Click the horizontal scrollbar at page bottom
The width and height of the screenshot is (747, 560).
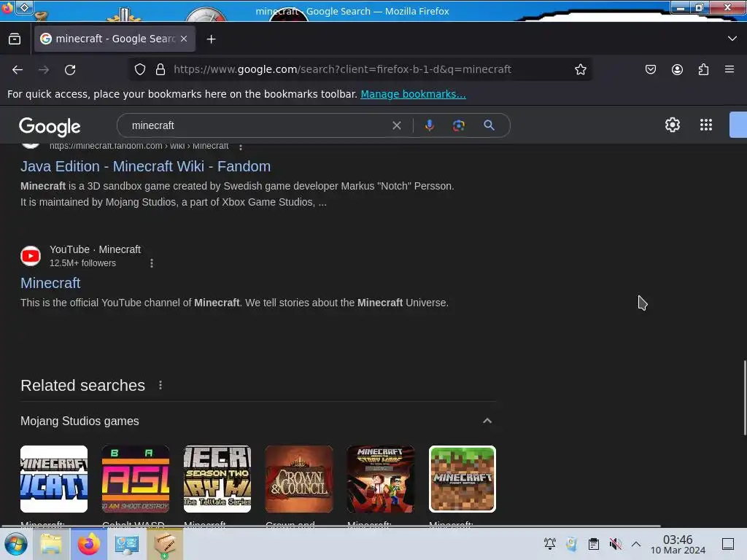click(x=330, y=526)
